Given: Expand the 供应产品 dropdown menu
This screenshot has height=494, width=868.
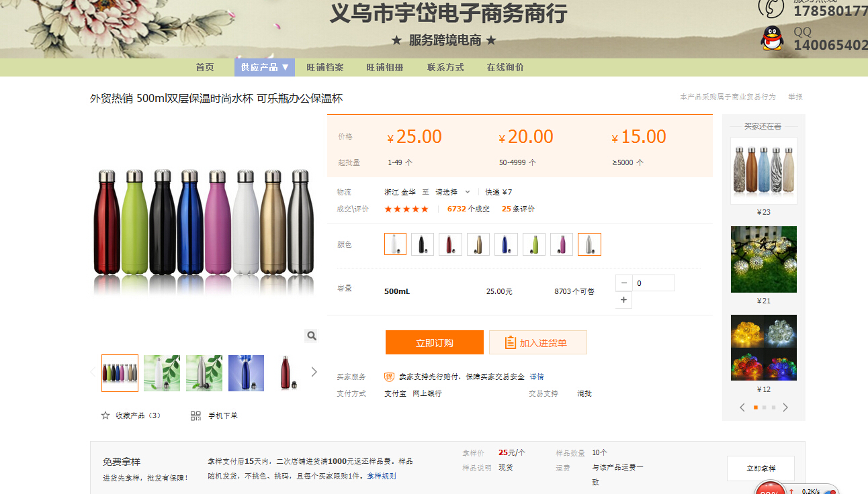Looking at the screenshot, I should click(265, 67).
